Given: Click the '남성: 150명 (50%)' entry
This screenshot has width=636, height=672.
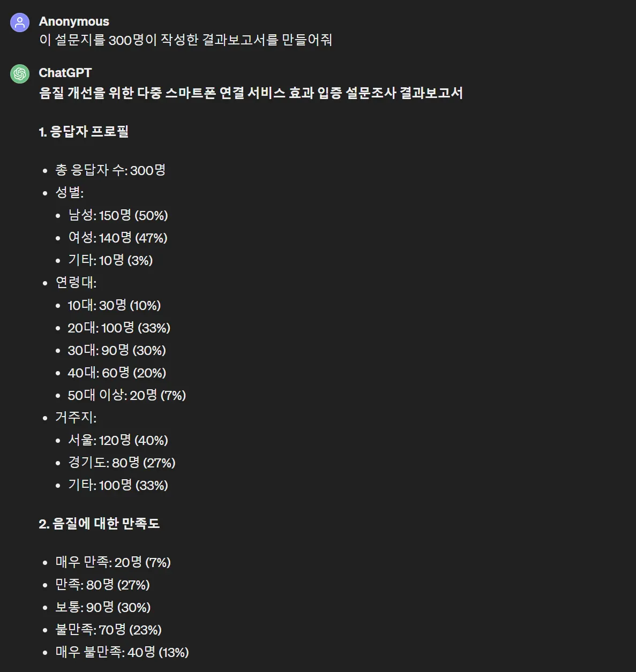Looking at the screenshot, I should click(118, 215).
